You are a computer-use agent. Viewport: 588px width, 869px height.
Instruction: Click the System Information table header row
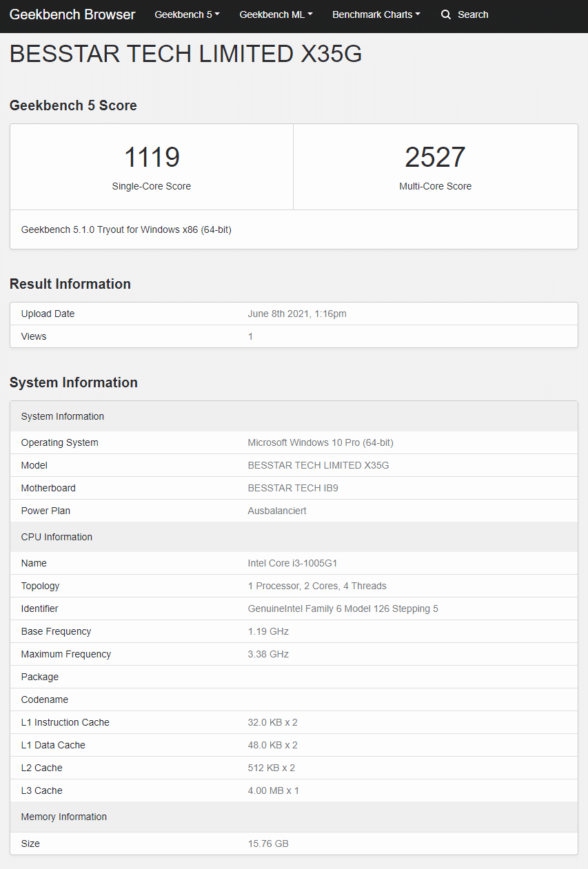[294, 416]
